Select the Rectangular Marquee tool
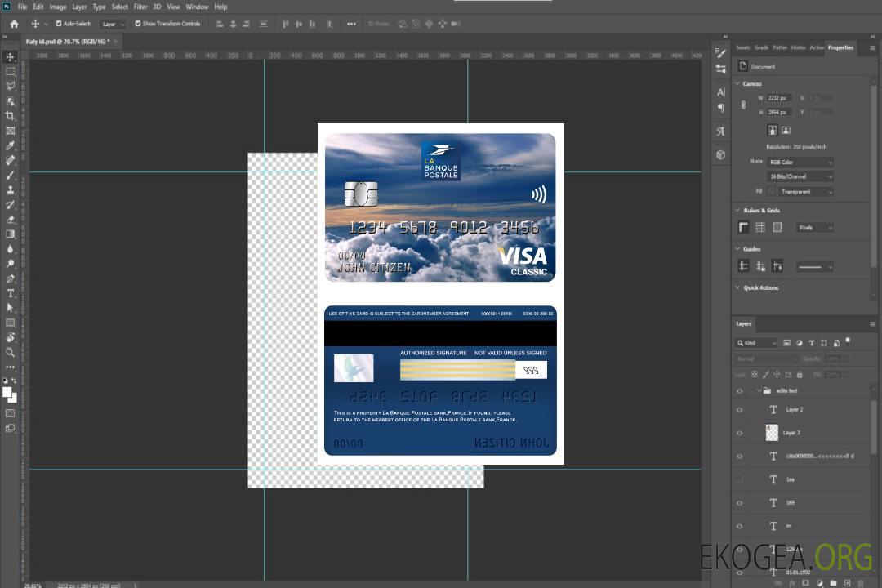The height and width of the screenshot is (588, 882). (x=10, y=72)
